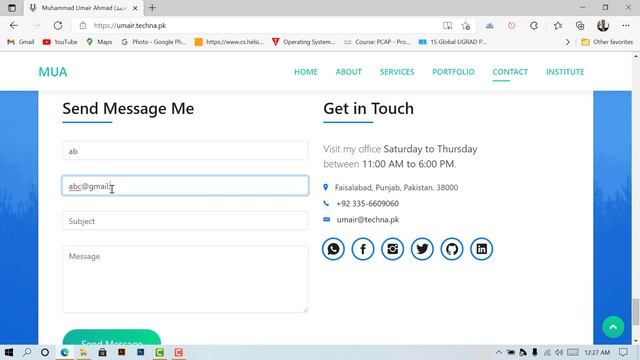
Task: Click the MUA site logo
Action: coord(53,72)
